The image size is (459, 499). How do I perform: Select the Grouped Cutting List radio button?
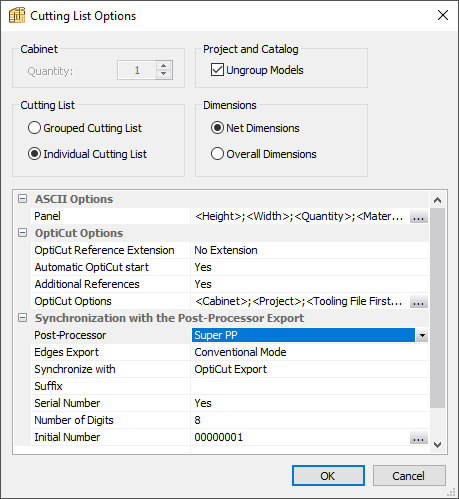coord(34,128)
